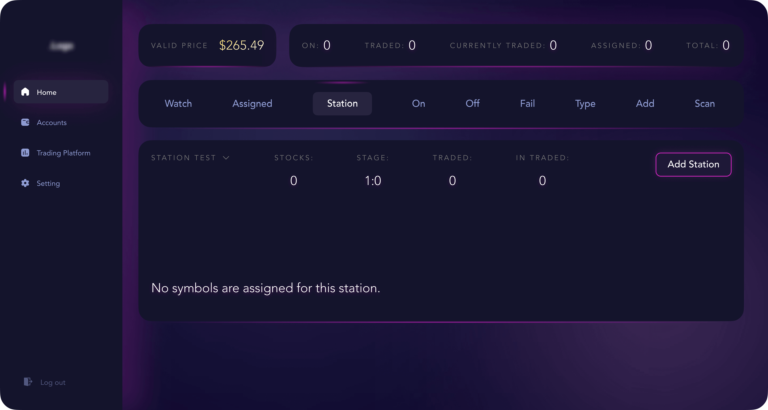Open the Off tab

[x=472, y=104]
